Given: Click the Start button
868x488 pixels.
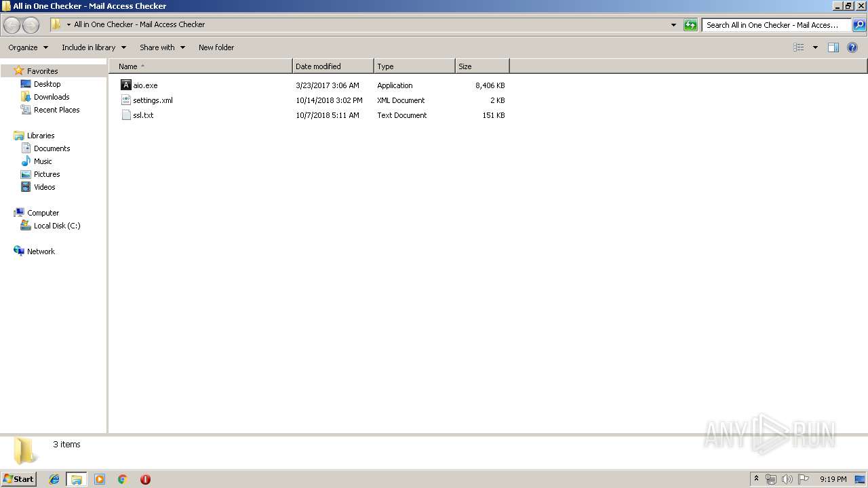Looking at the screenshot, I should [18, 479].
